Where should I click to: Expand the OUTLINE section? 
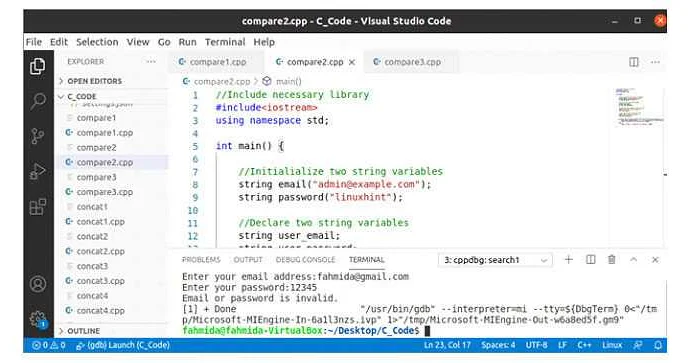112,331
